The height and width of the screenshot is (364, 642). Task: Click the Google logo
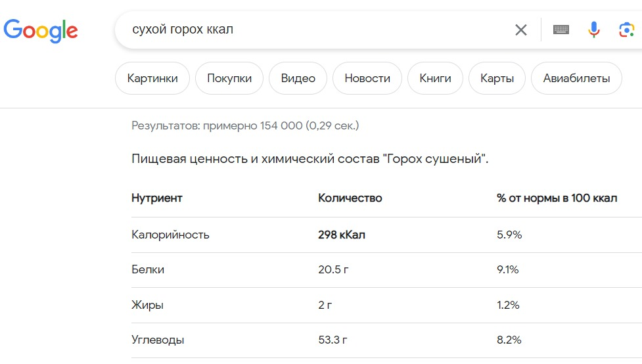point(41,30)
